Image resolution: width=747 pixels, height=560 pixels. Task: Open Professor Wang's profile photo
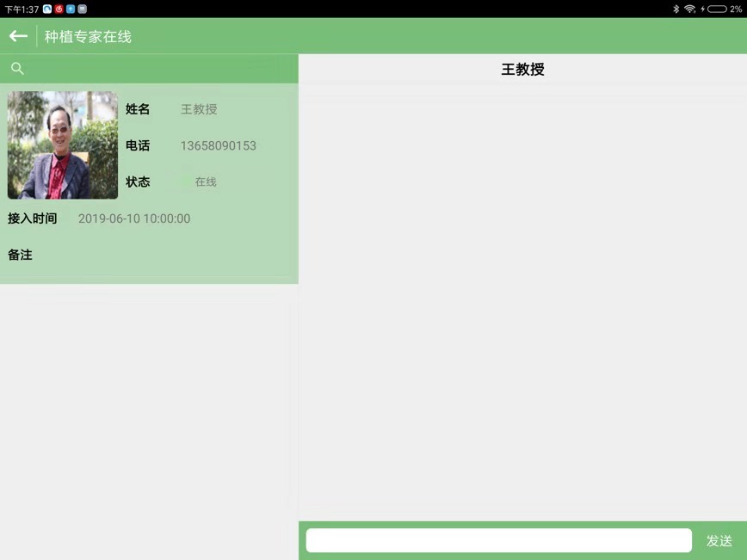point(63,145)
